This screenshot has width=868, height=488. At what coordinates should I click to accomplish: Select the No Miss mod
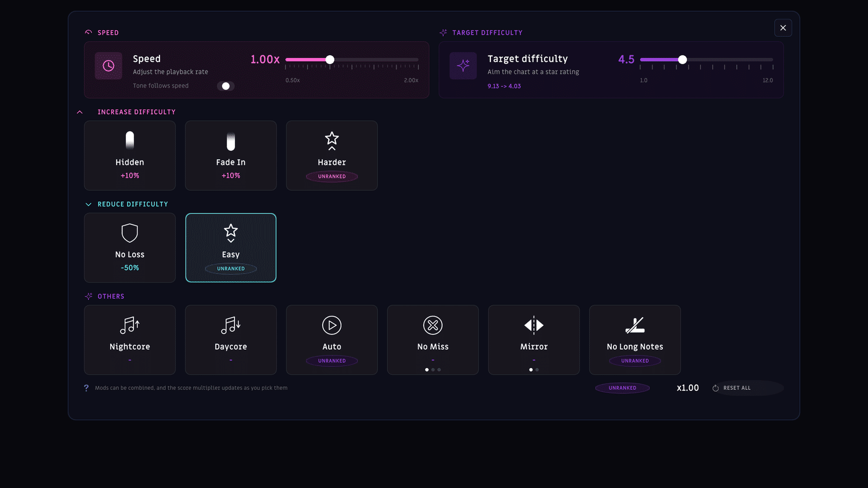433,340
